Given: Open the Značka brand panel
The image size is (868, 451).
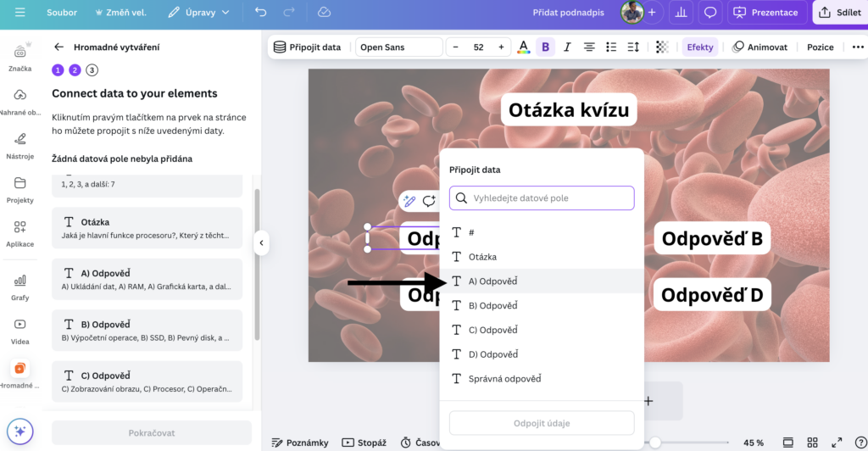Looking at the screenshot, I should pyautogui.click(x=20, y=57).
